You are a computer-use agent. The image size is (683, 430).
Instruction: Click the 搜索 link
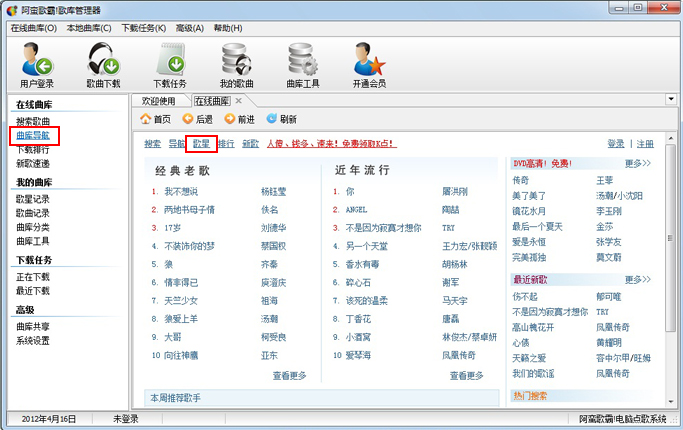coord(152,144)
